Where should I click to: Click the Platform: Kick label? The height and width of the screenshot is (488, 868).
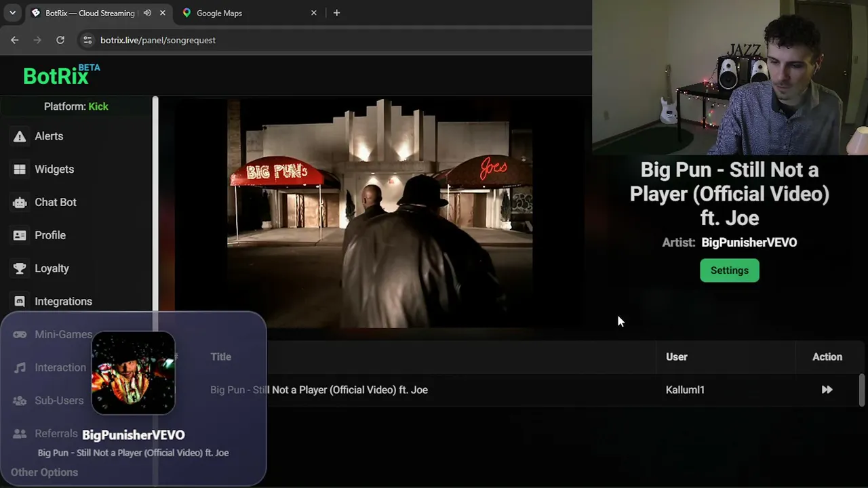(76, 106)
